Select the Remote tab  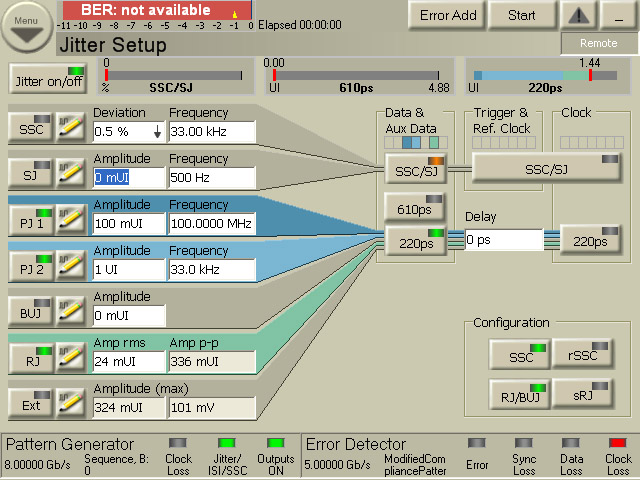tap(598, 43)
